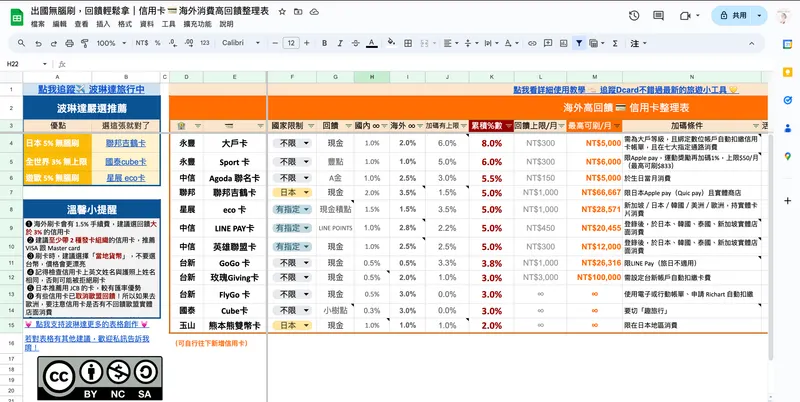Open the 資料 menu
The height and width of the screenshot is (402, 800).
pyautogui.click(x=147, y=24)
